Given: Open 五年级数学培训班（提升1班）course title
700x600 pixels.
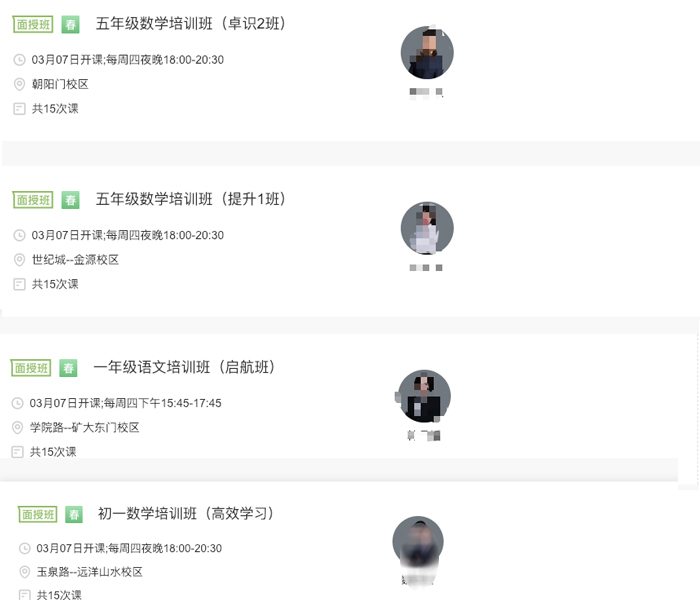Looking at the screenshot, I should pyautogui.click(x=191, y=199).
